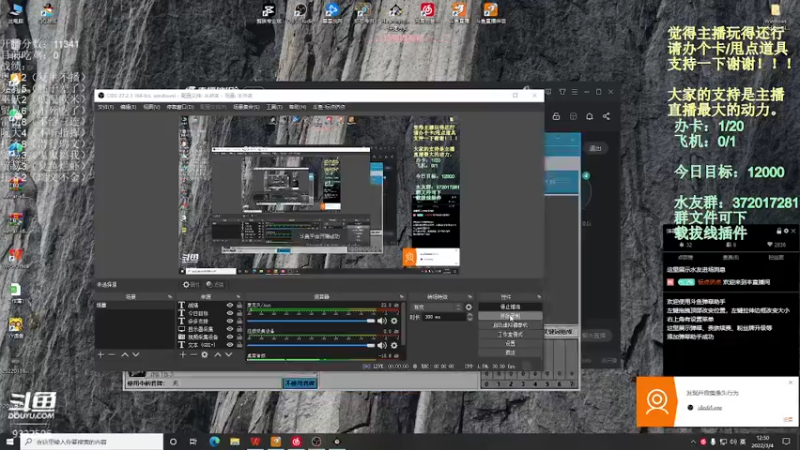Hide the 今日目标 text source

tap(230, 313)
